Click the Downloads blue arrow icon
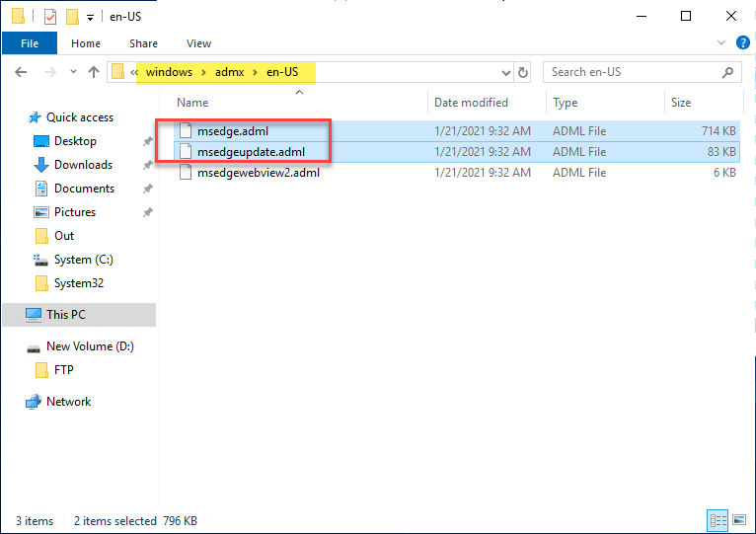The image size is (756, 534). [x=41, y=165]
